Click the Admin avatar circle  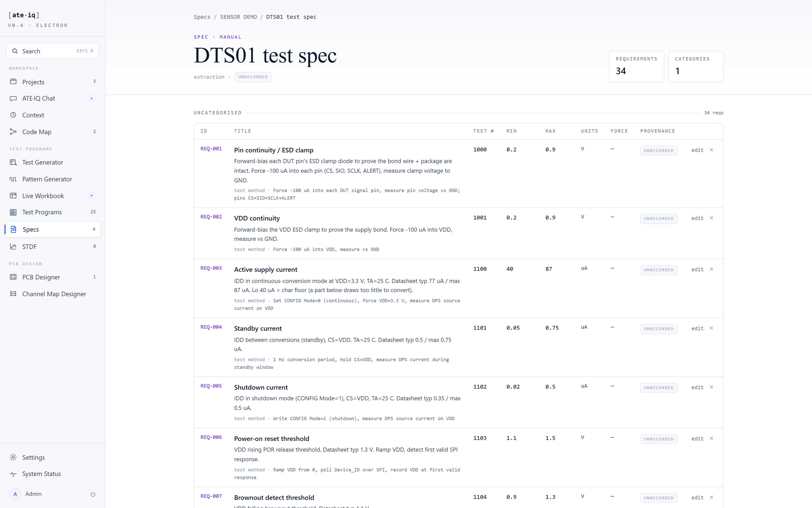click(x=15, y=494)
